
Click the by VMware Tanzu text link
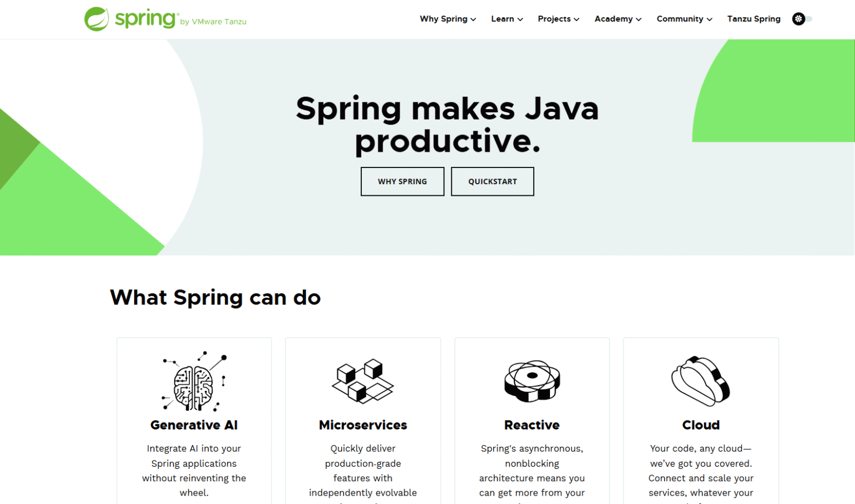[x=215, y=22]
